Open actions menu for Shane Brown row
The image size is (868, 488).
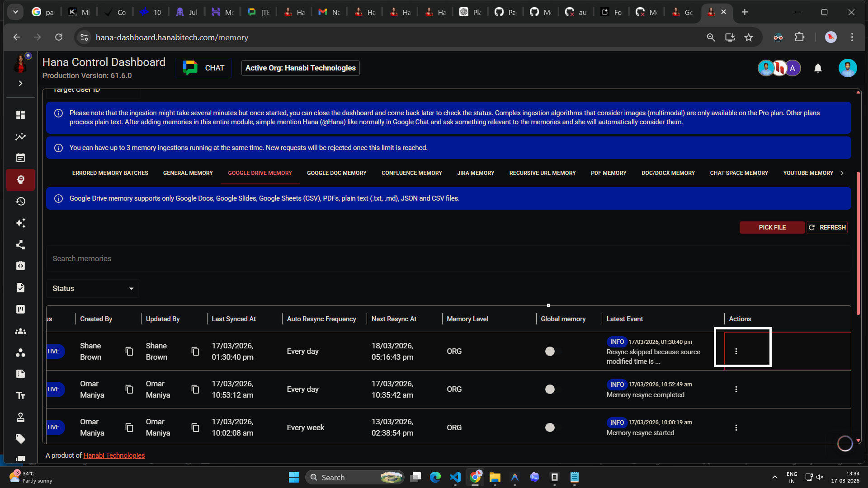click(736, 351)
